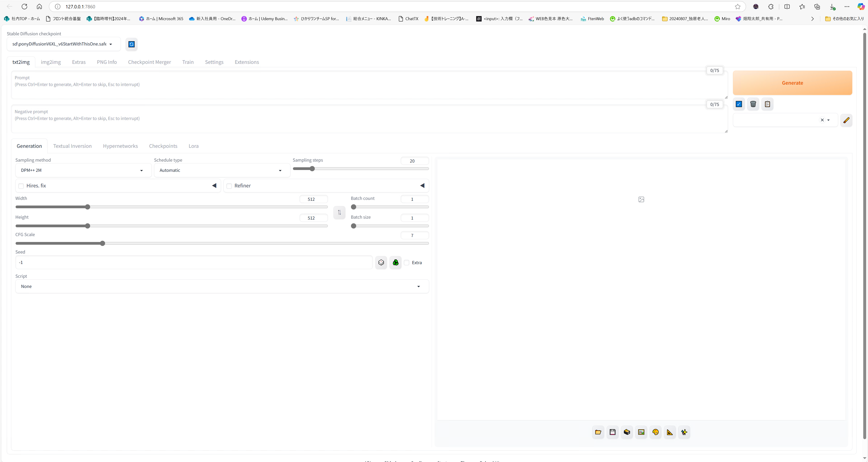
Task: Enable the Refiner checkbox
Action: pyautogui.click(x=229, y=186)
